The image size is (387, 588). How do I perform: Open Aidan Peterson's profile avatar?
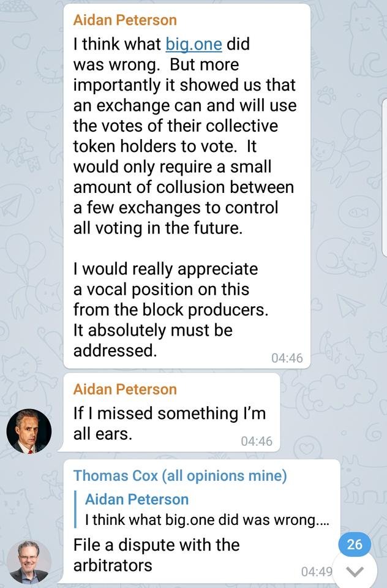29,431
